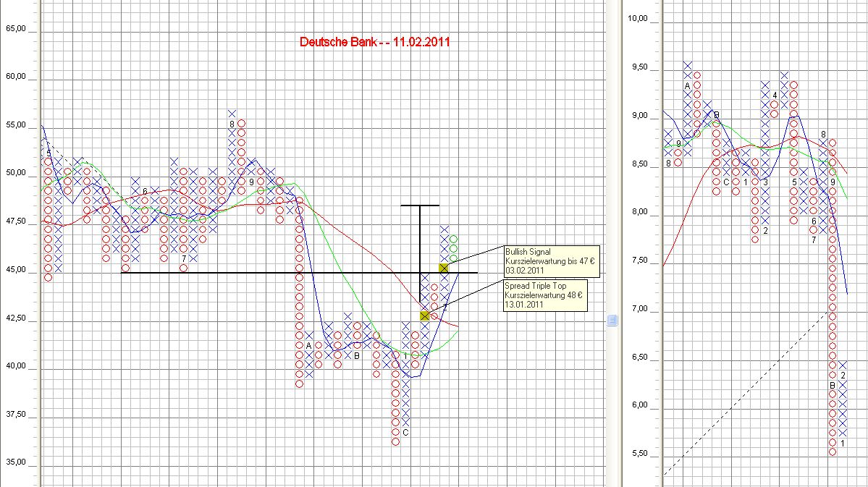Click the 42,50 price axis label
The image size is (868, 487).
click(16, 318)
